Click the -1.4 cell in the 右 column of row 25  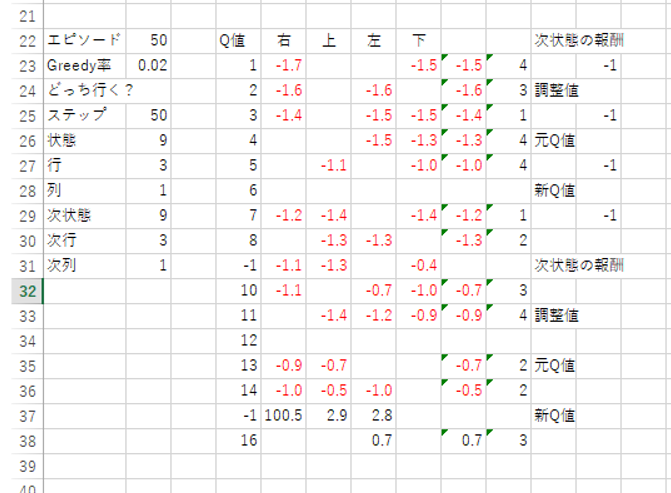coord(283,116)
